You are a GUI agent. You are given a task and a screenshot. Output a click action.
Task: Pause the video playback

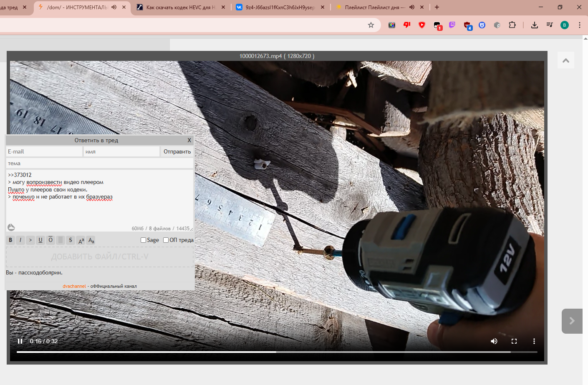(20, 341)
